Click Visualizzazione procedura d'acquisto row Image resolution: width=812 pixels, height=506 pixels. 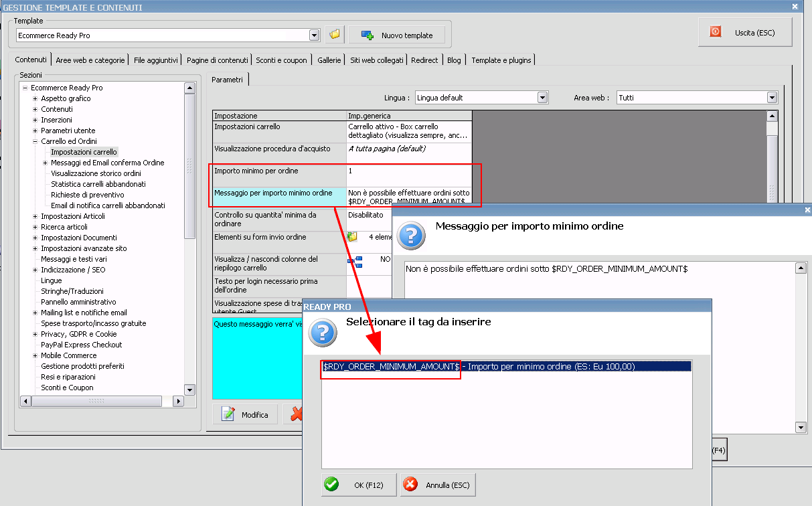(342, 153)
